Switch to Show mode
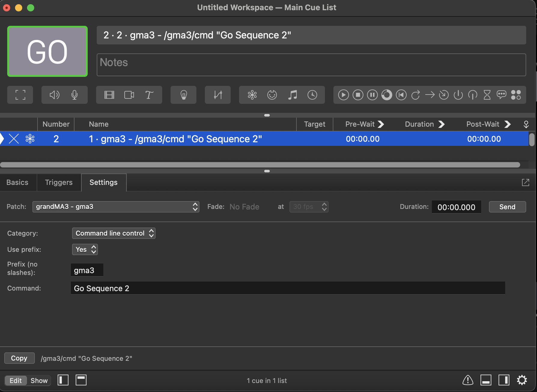The image size is (537, 392). (x=39, y=381)
